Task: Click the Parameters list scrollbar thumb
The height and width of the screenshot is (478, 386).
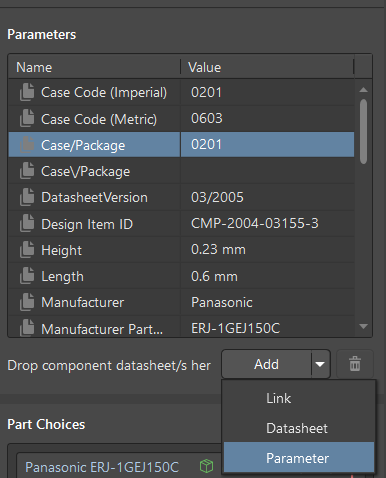Action: 364,131
